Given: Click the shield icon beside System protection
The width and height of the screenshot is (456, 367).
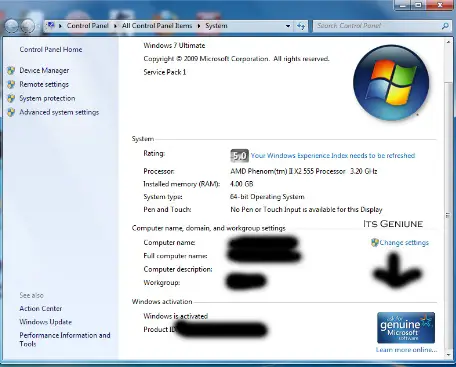Looking at the screenshot, I should coord(11,98).
